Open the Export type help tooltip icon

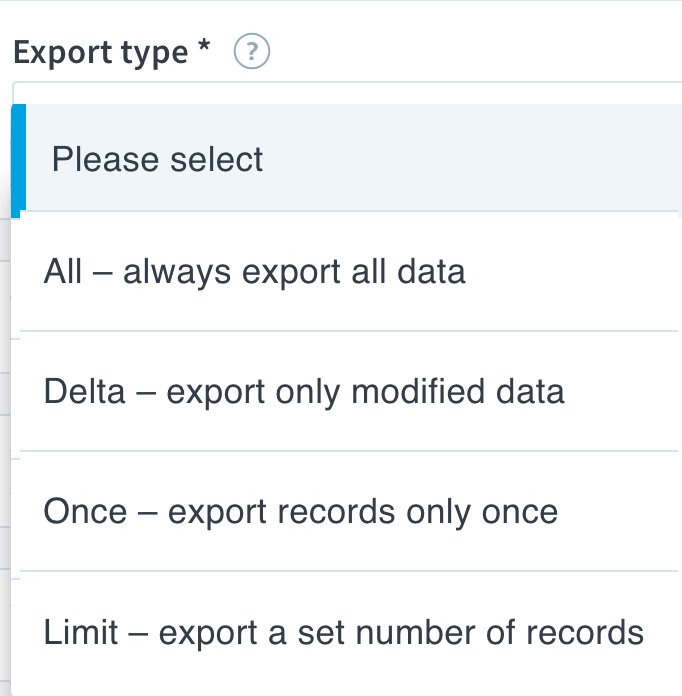(251, 51)
